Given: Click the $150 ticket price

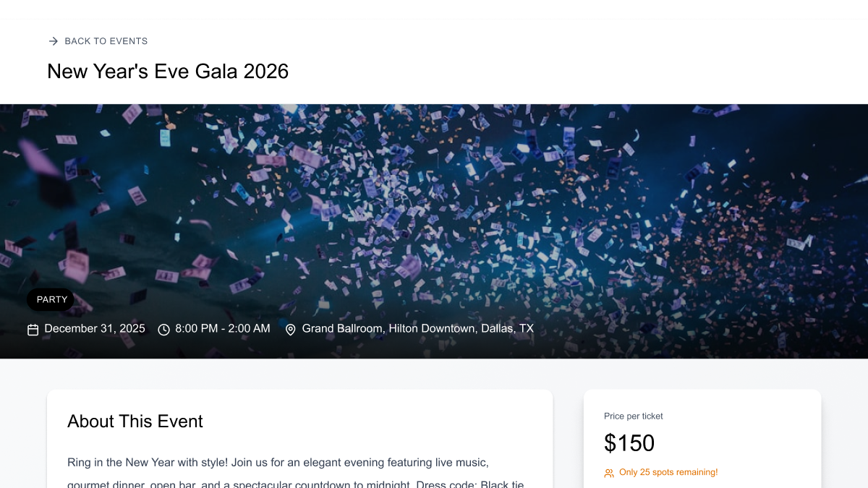Looking at the screenshot, I should (629, 442).
